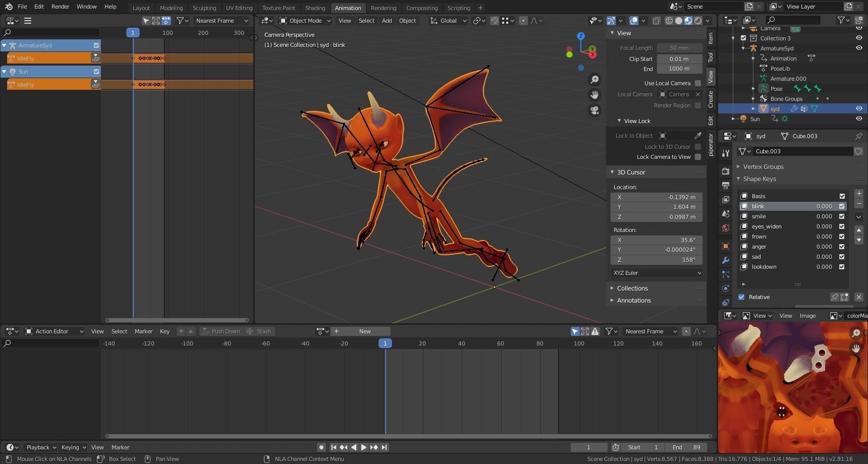The image size is (868, 464).
Task: Open the Keying popover in timeline
Action: pyautogui.click(x=73, y=447)
